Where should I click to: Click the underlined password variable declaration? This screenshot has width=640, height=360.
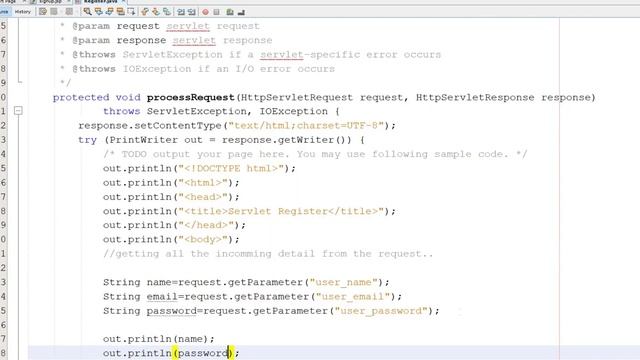[x=171, y=311]
